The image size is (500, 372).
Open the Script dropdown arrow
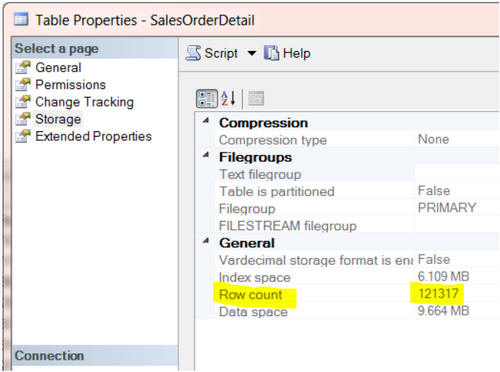tap(252, 53)
